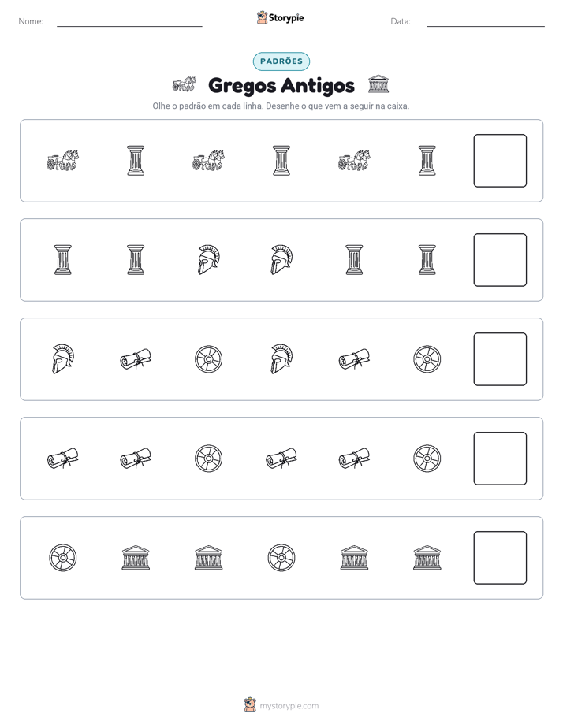Click the PADRÕES badge
Viewport: 563px width, 728px height.
coord(281,61)
